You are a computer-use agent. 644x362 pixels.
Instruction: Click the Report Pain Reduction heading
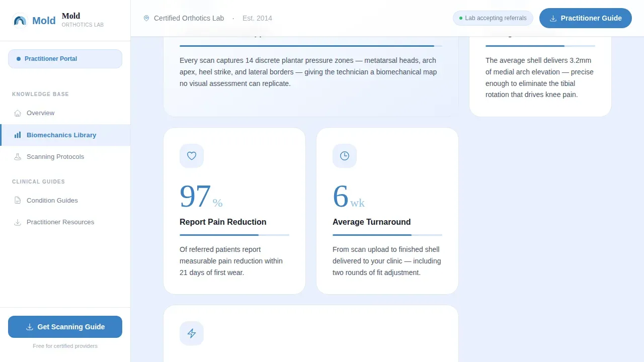point(223,222)
